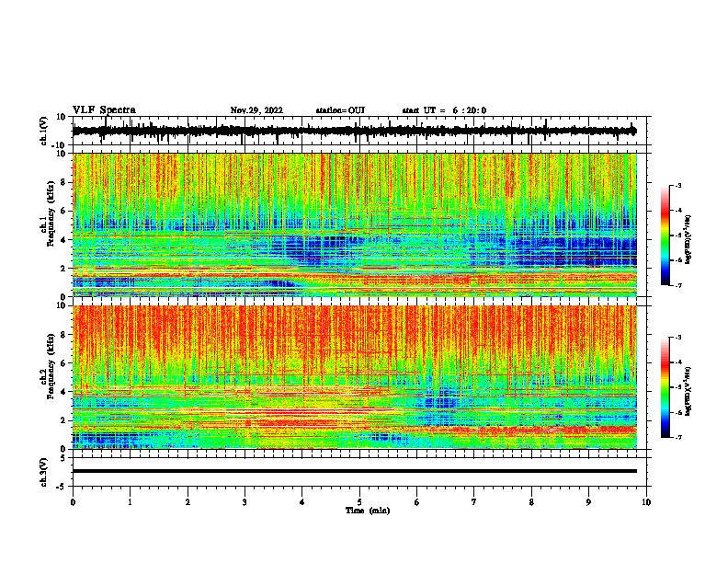The height and width of the screenshot is (563, 728).
Task: Click inside the ch.2 spectrogram panel
Action: click(355, 377)
